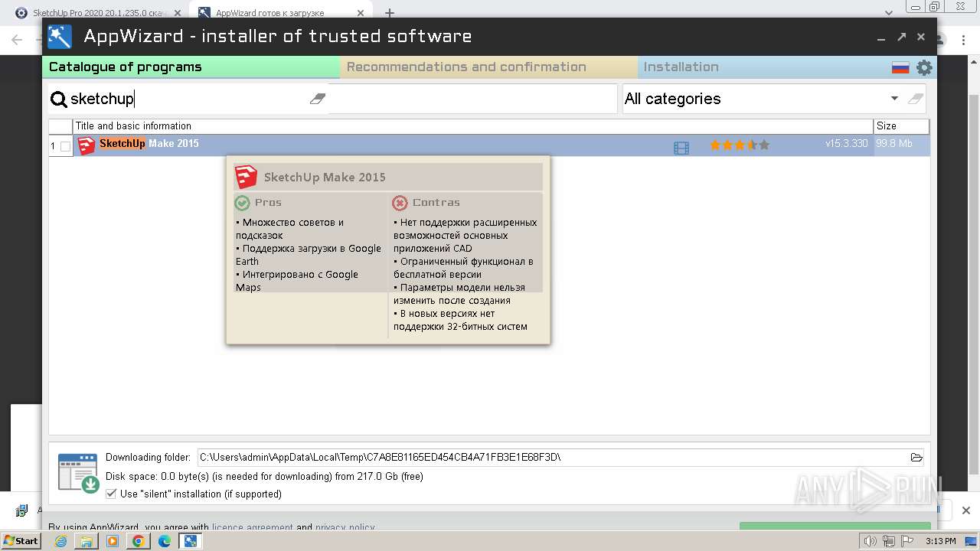Toggle the "silent" installation checkbox
This screenshot has width=980, height=551.
[111, 494]
